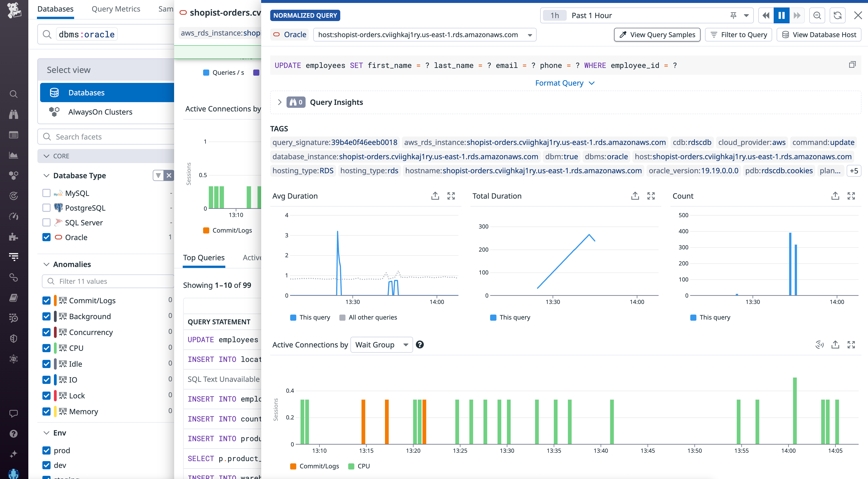Click the View Query Samples button

click(657, 34)
